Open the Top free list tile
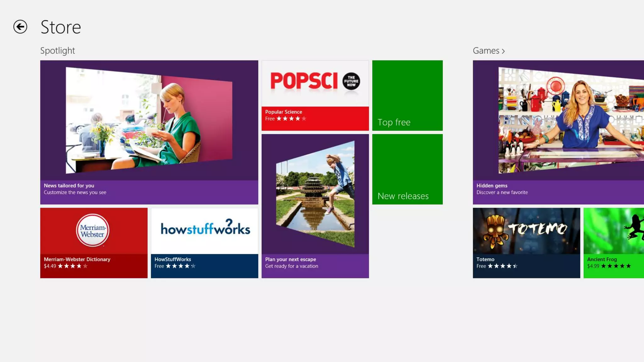This screenshot has height=362, width=644. pyautogui.click(x=407, y=96)
